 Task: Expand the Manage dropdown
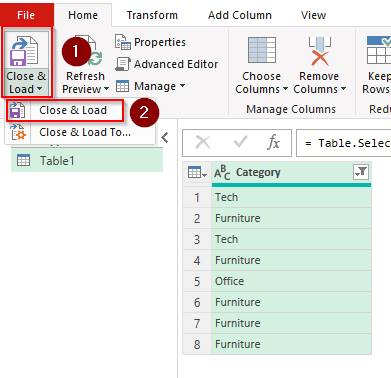tap(182, 86)
